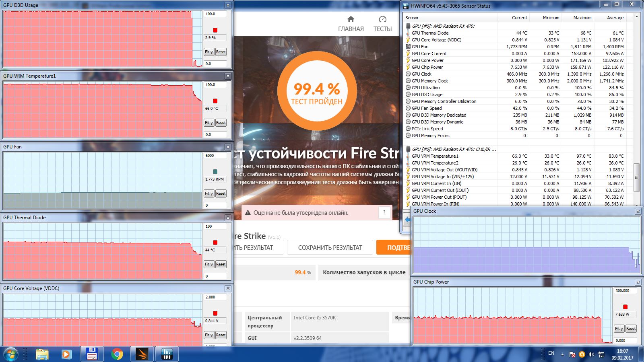Click the icon beside GPU Memory Controller Utilization
This screenshot has height=362, width=644.
point(408,101)
